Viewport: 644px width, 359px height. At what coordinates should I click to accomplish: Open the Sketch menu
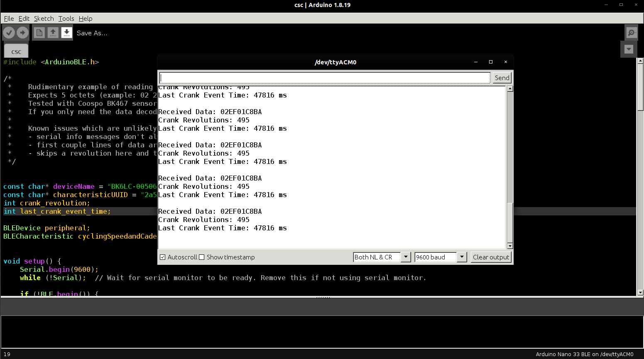44,19
